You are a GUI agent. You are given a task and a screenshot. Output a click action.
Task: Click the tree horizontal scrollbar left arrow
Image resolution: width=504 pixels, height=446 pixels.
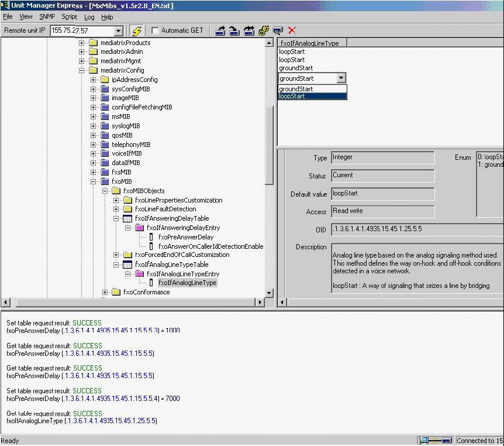pyautogui.click(x=5, y=302)
